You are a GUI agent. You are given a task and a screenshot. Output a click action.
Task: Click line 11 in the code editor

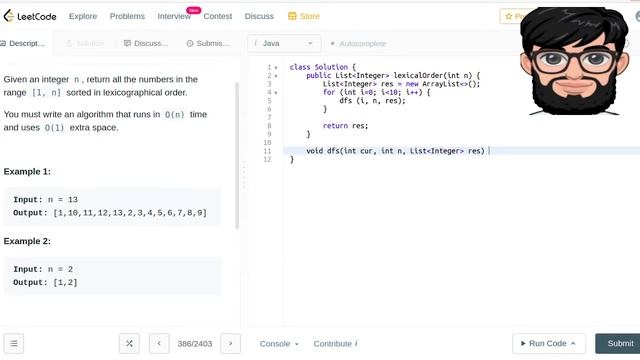point(462,151)
